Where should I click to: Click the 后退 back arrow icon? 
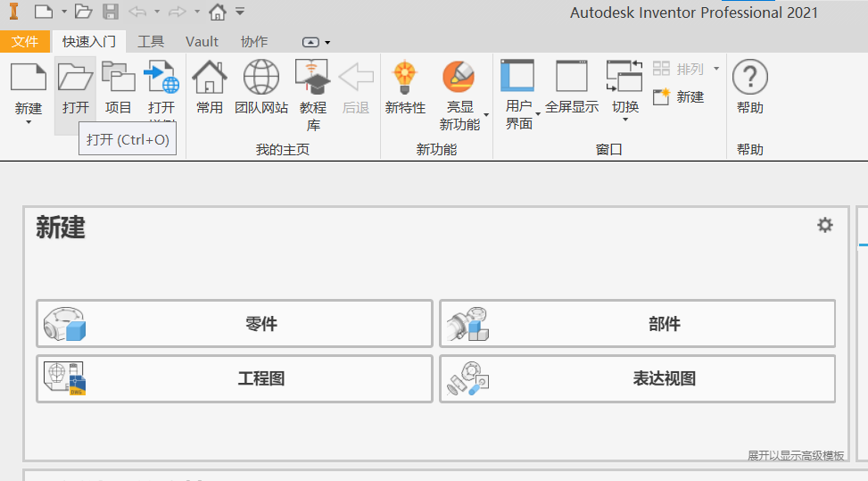coord(356,77)
